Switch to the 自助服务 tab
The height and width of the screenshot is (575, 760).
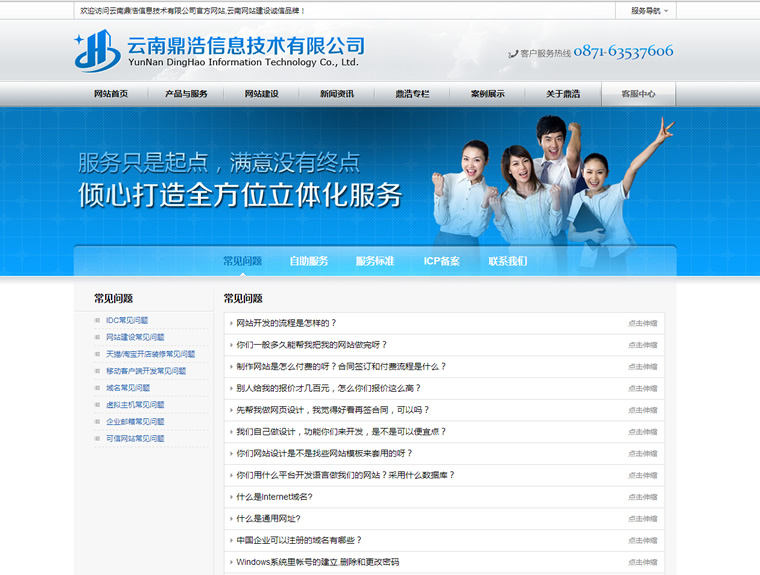pyautogui.click(x=309, y=261)
